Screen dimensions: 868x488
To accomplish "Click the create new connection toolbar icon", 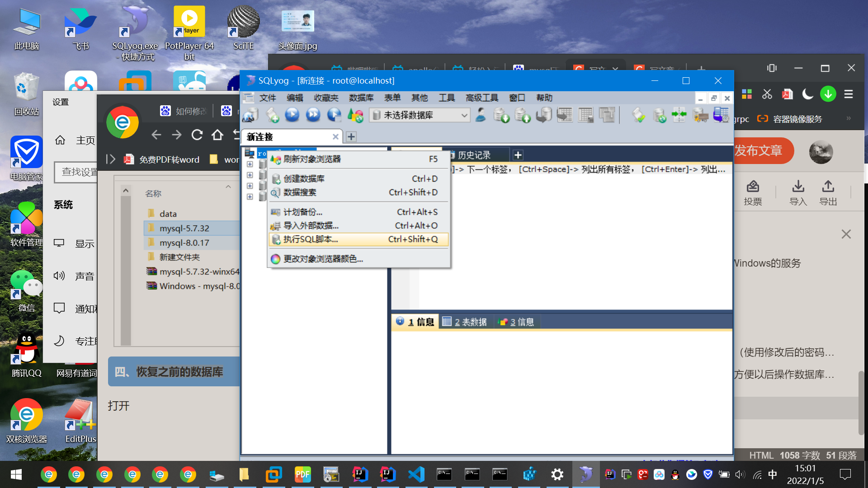I will point(250,115).
